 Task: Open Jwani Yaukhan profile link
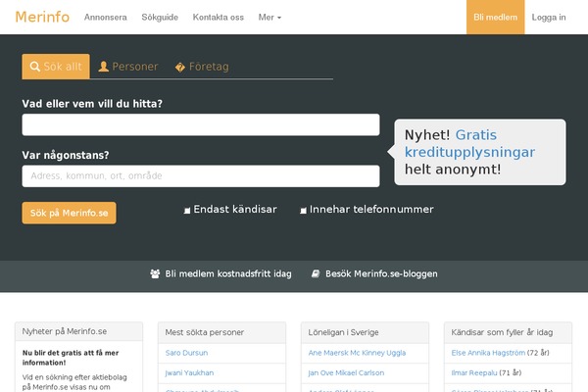click(189, 372)
